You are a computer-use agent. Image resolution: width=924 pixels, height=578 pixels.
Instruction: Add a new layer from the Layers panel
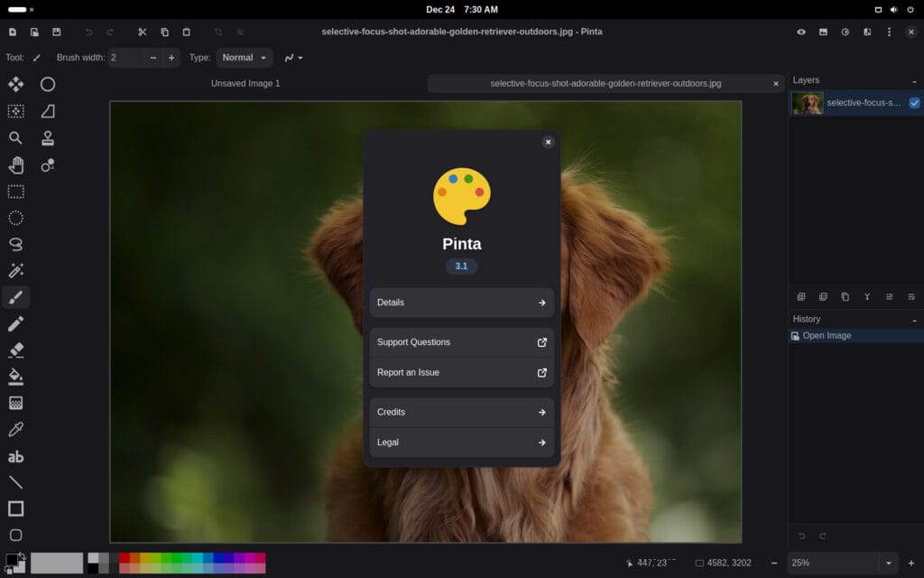[801, 296]
